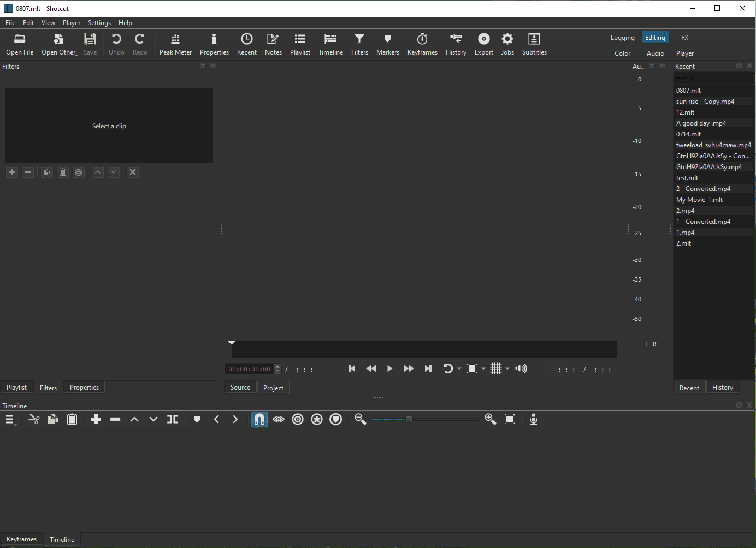This screenshot has width=756, height=548.
Task: Toggle scrub while dragging eye icon
Action: (x=279, y=419)
